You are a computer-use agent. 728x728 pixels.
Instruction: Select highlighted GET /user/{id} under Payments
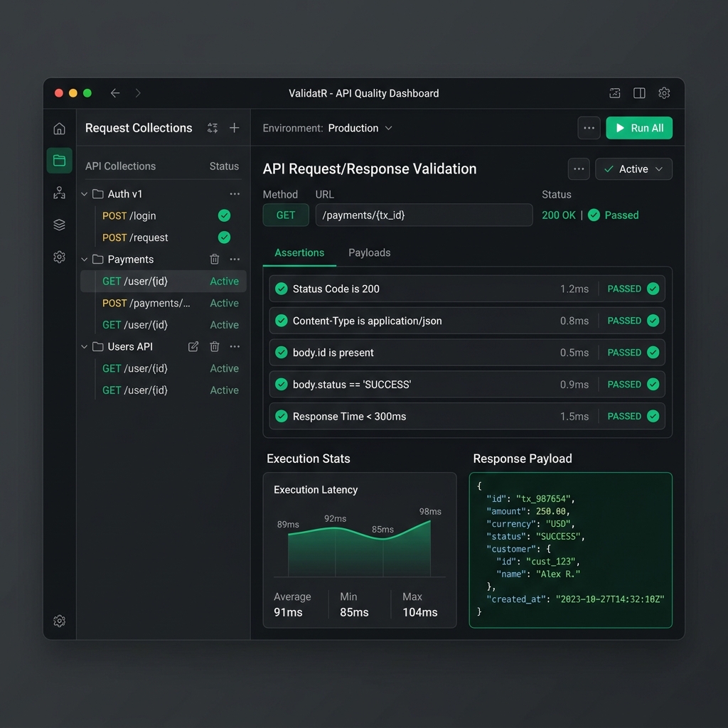(164, 282)
